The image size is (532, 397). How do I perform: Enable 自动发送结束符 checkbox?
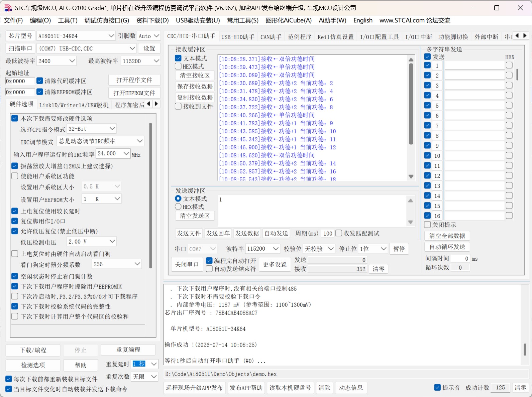pos(209,269)
